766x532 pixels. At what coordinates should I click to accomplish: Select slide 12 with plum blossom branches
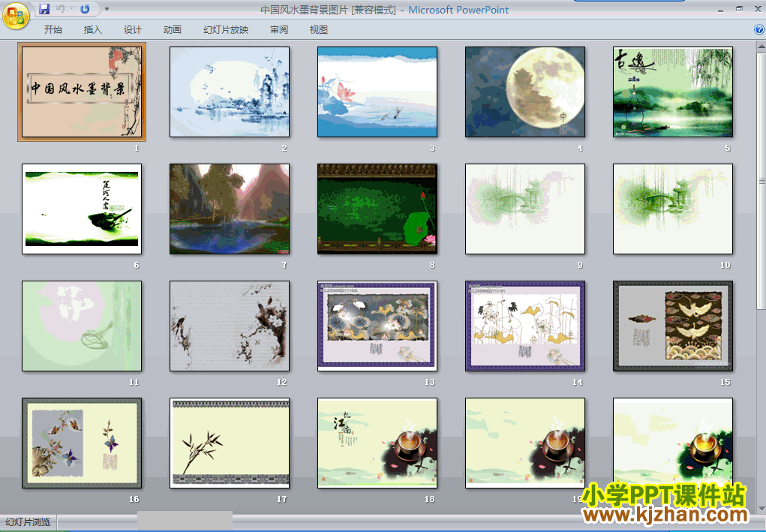[230, 326]
